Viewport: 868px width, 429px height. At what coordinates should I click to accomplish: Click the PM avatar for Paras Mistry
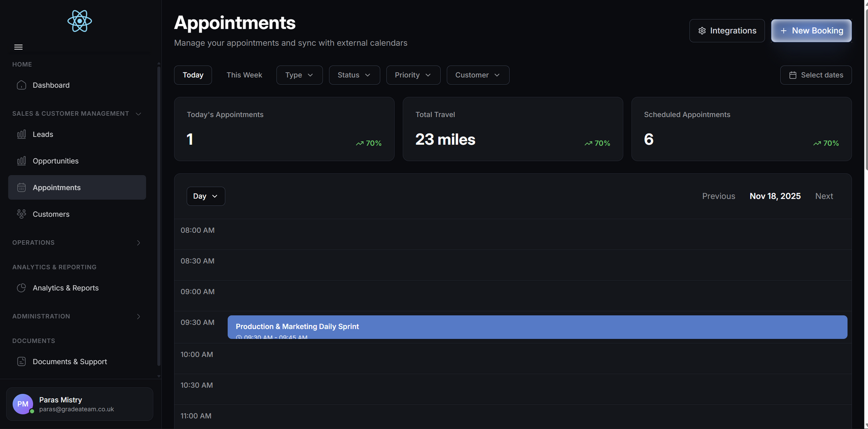click(23, 404)
